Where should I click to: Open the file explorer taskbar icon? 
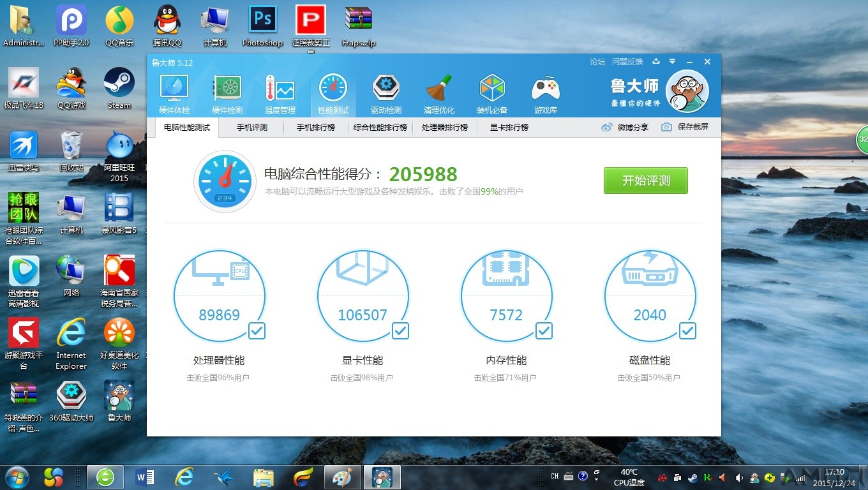point(263,477)
